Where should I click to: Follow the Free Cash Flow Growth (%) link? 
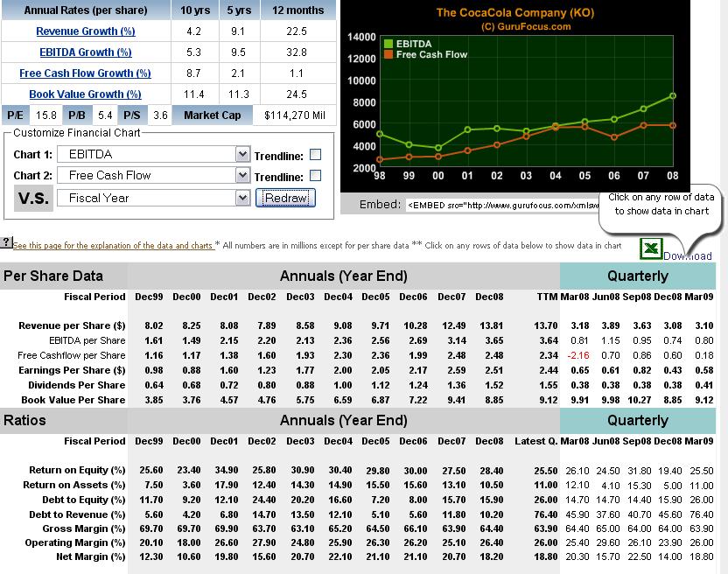85,73
